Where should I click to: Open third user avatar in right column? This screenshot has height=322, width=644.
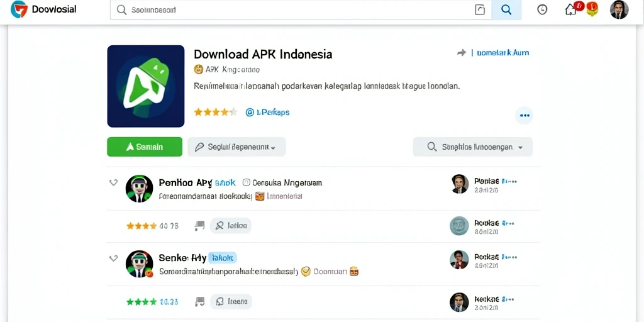pyautogui.click(x=459, y=260)
